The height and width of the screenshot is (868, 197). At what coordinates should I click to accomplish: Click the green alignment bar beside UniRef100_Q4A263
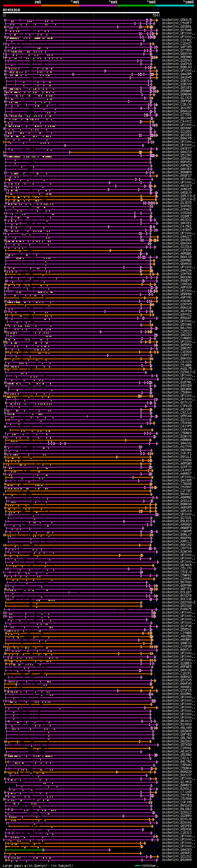pos(25,850)
